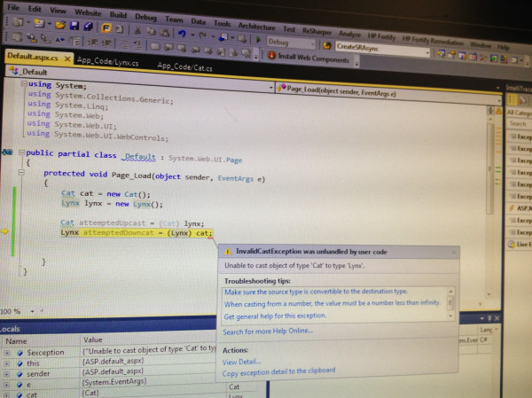Viewport: 532px width, 398px height.
Task: Click the yellow warning icon in exception dialog
Action: [228, 252]
